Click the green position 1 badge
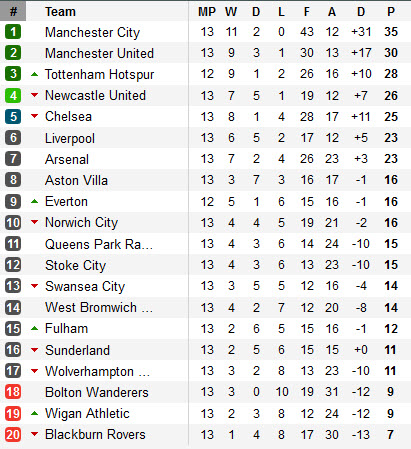 pos(13,32)
